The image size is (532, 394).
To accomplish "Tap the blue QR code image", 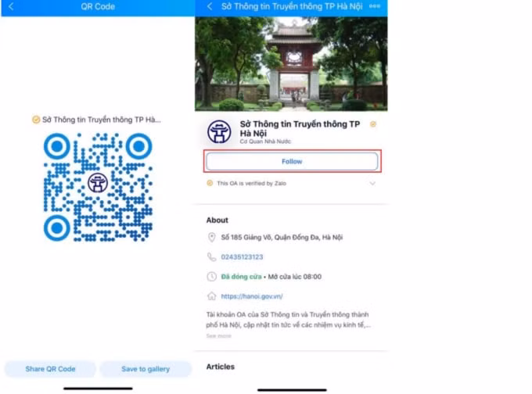I will point(98,187).
